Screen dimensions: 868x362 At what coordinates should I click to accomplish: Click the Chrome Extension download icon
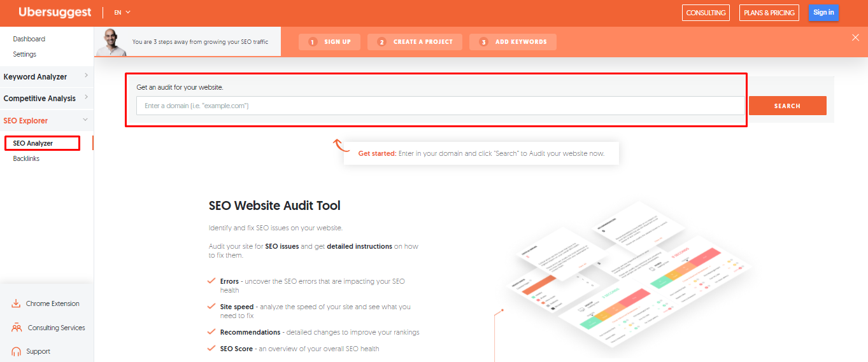[x=17, y=303]
